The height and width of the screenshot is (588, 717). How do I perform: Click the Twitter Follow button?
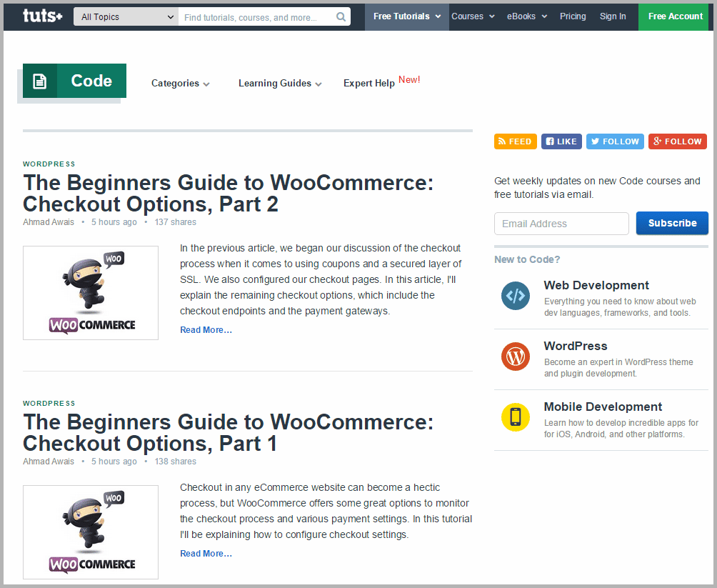click(615, 141)
